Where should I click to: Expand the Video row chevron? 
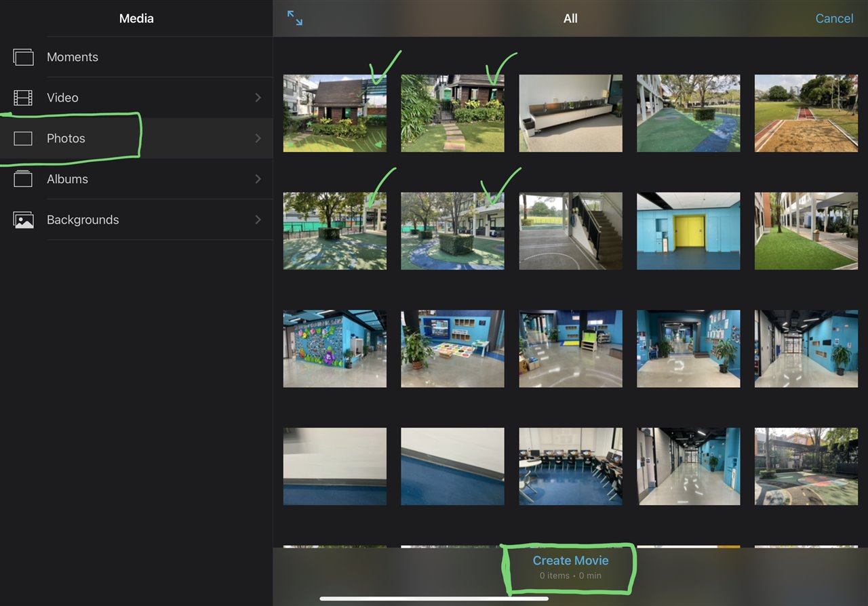(258, 98)
